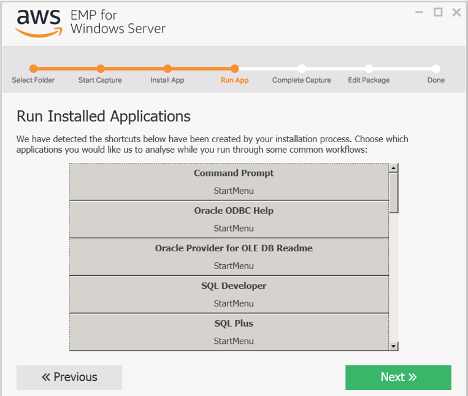Go back with the Previous button
The image size is (468, 396).
[69, 377]
